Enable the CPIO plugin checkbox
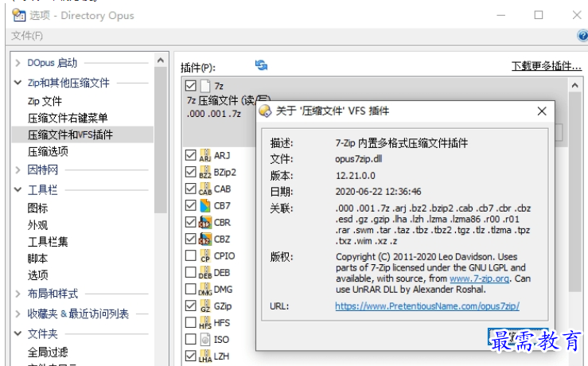Image resolution: width=588 pixels, height=366 pixels. 190,255
